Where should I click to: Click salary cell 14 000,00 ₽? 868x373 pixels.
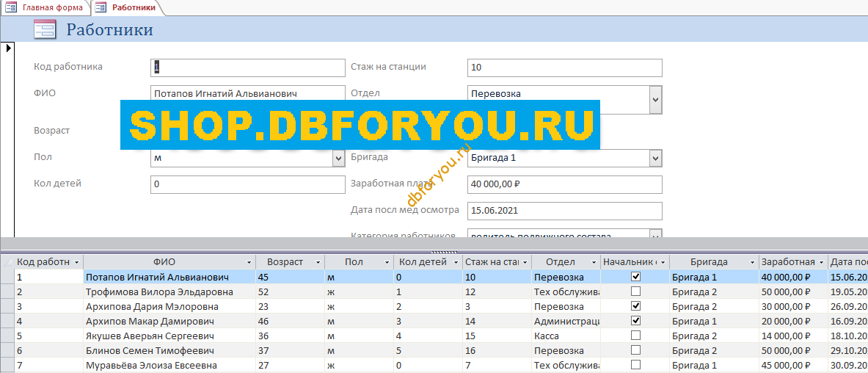point(793,336)
